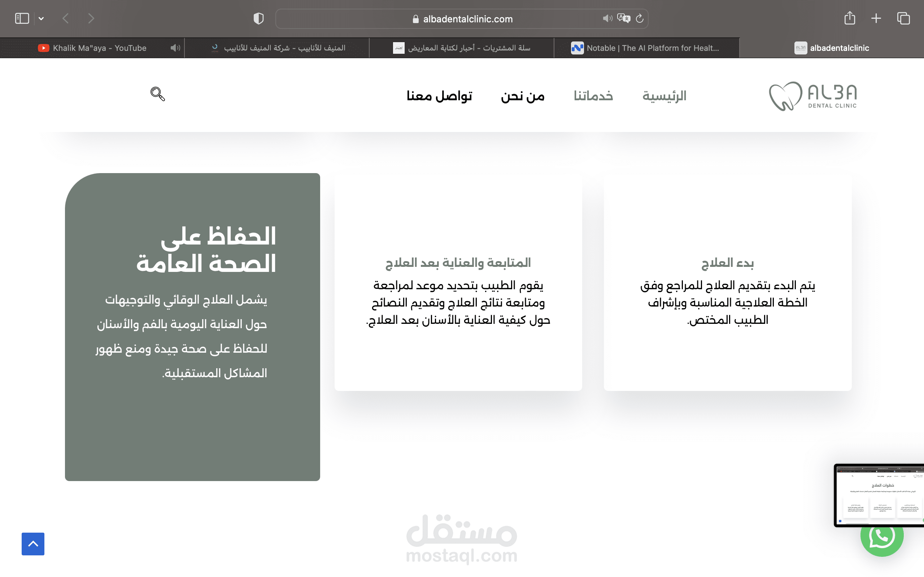Screen dimensions: 924x577
Task: Switch to Khalik Ma"aya YouTube tab
Action: [99, 48]
